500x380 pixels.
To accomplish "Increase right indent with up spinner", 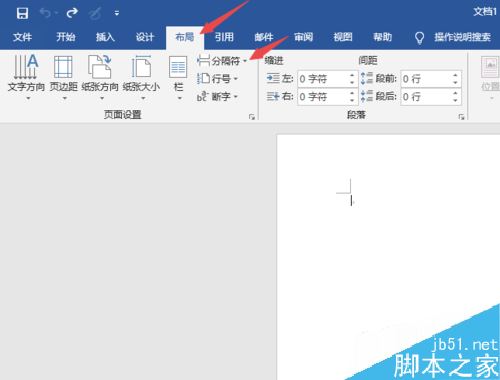I will pyautogui.click(x=352, y=93).
